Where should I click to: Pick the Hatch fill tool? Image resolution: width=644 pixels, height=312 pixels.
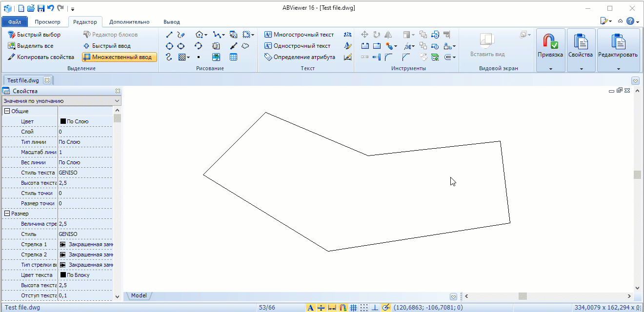[182, 57]
